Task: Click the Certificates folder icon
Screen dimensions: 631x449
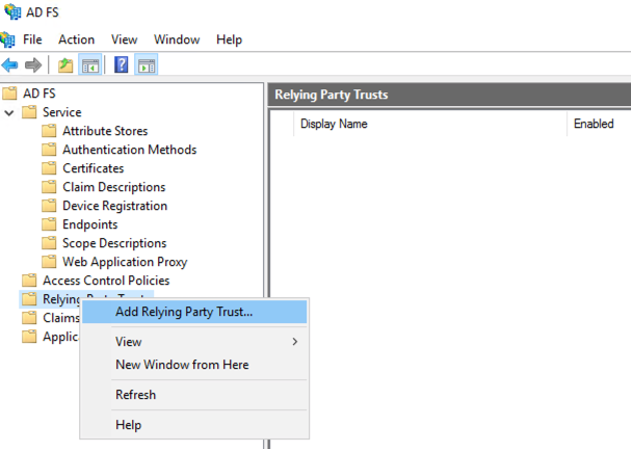Action: (x=50, y=168)
